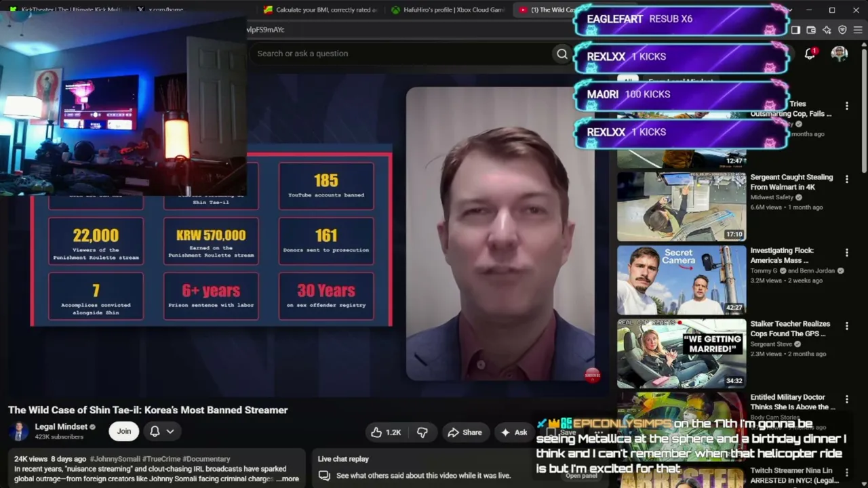Screen dimensions: 868x488
Task: Open the Legal Mindset channel name link
Action: tap(61, 427)
